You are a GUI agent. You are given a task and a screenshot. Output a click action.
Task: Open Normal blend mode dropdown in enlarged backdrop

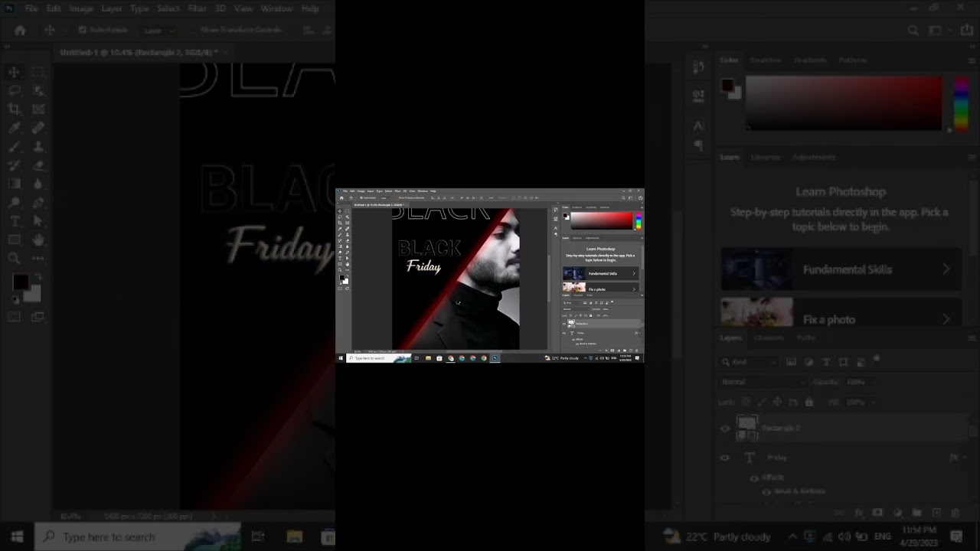click(764, 382)
